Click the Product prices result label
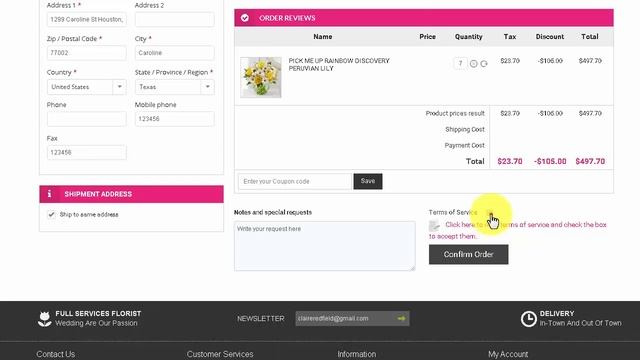Viewport: 640px width, 360px height. (455, 113)
